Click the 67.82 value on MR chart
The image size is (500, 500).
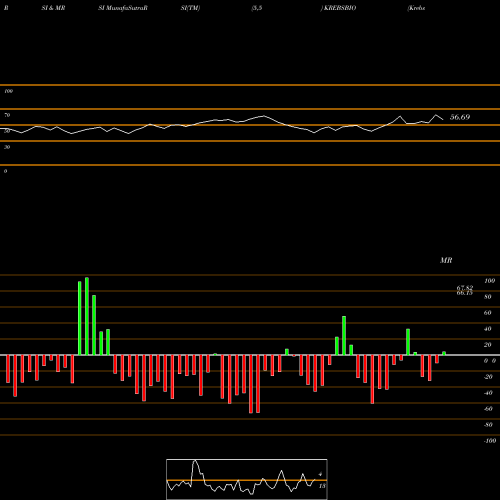[465, 288]
